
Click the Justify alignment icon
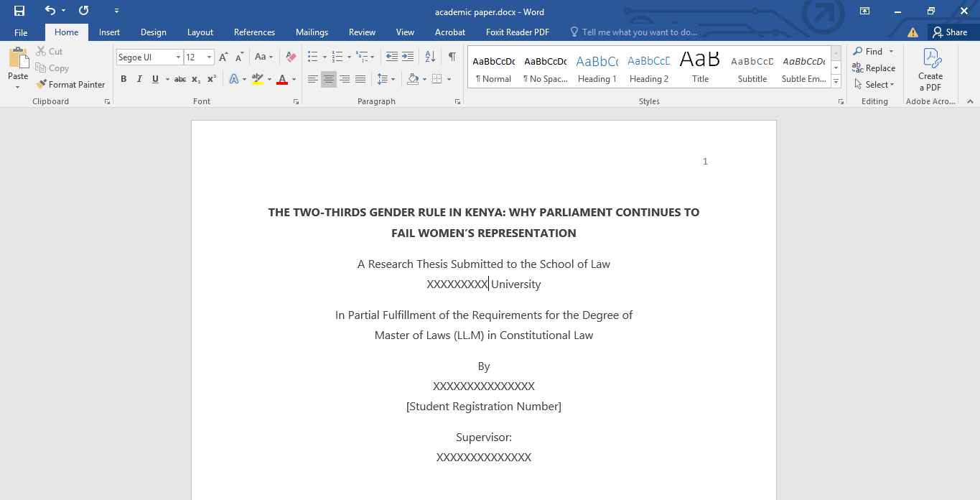360,79
